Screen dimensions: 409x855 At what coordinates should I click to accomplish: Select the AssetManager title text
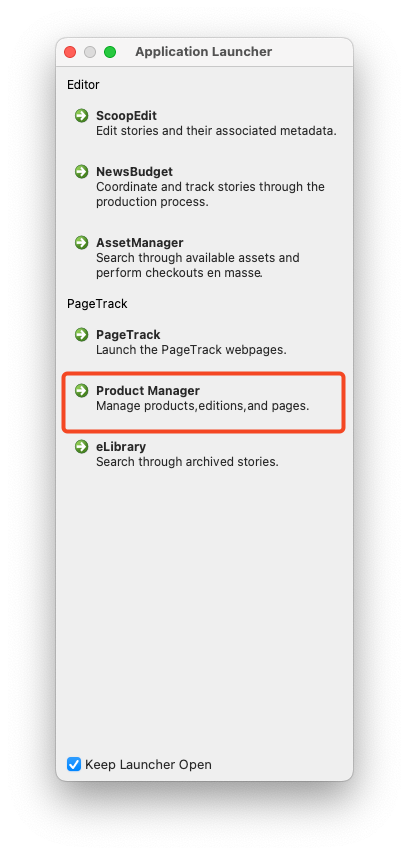[x=140, y=242]
